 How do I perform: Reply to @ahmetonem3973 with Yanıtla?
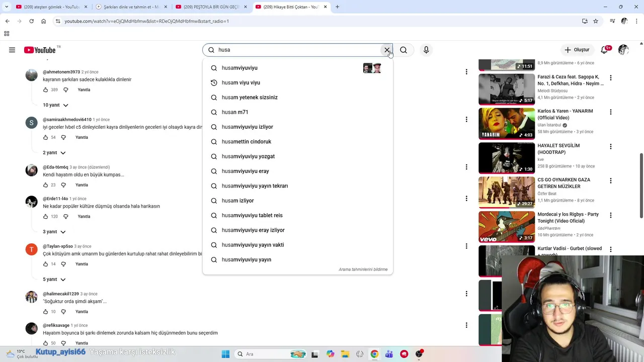[x=84, y=90]
